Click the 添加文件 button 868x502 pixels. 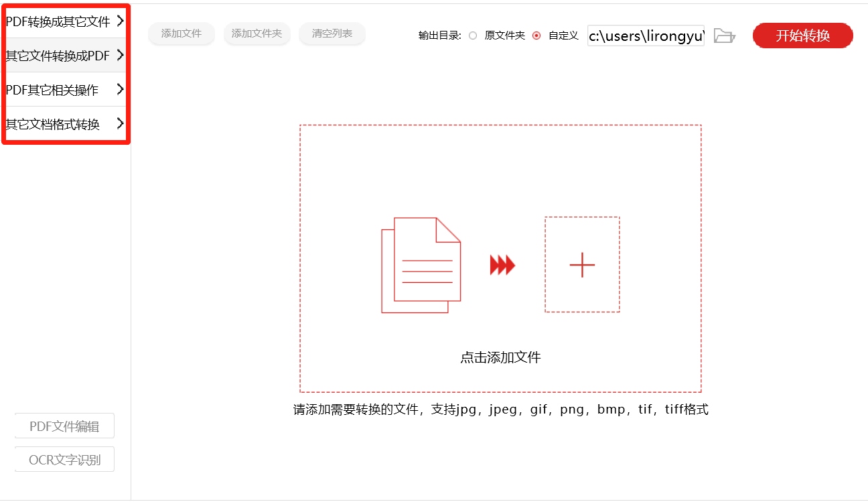coord(182,34)
